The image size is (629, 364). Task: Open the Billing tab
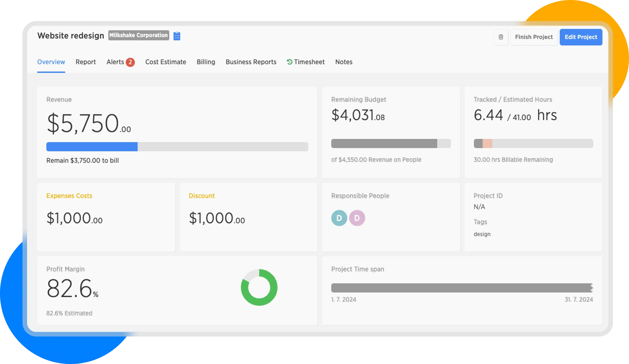point(206,62)
